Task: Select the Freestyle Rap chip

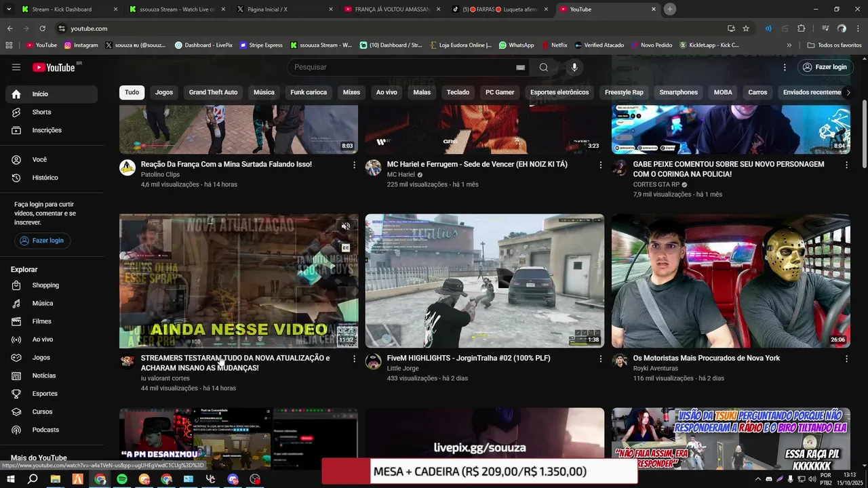Action: coord(624,92)
